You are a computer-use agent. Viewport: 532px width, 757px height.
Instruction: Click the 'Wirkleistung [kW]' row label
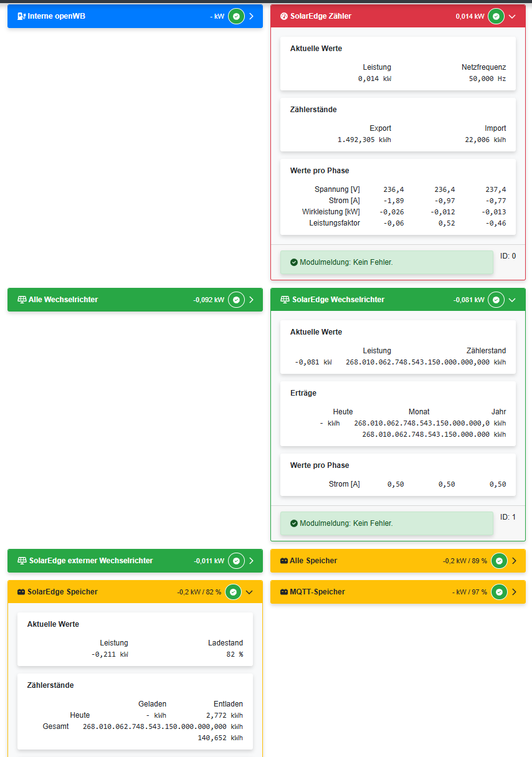(331, 212)
